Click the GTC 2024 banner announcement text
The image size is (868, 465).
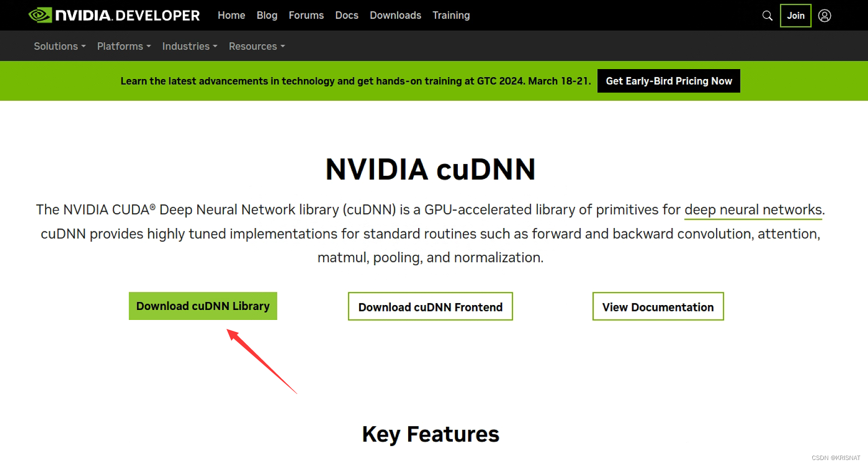pyautogui.click(x=356, y=81)
